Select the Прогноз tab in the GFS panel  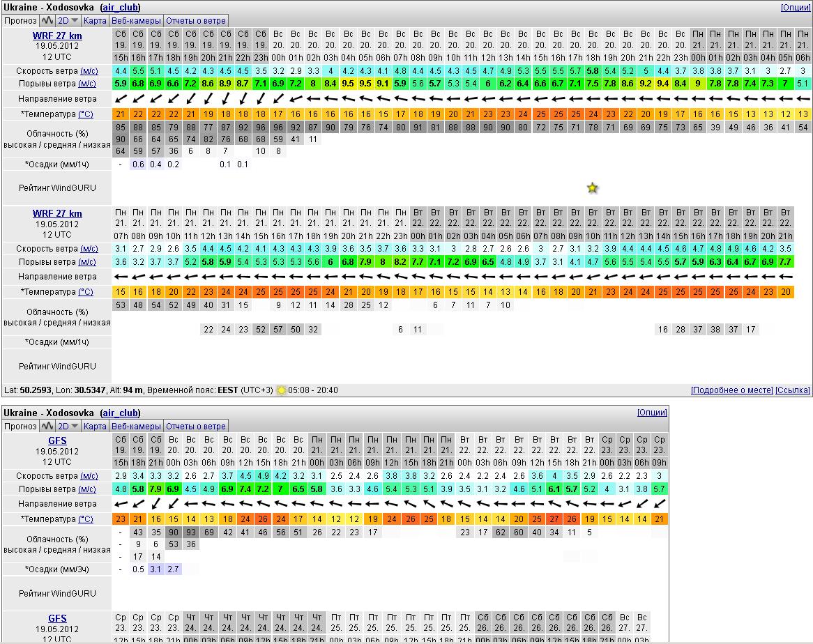coord(20,426)
